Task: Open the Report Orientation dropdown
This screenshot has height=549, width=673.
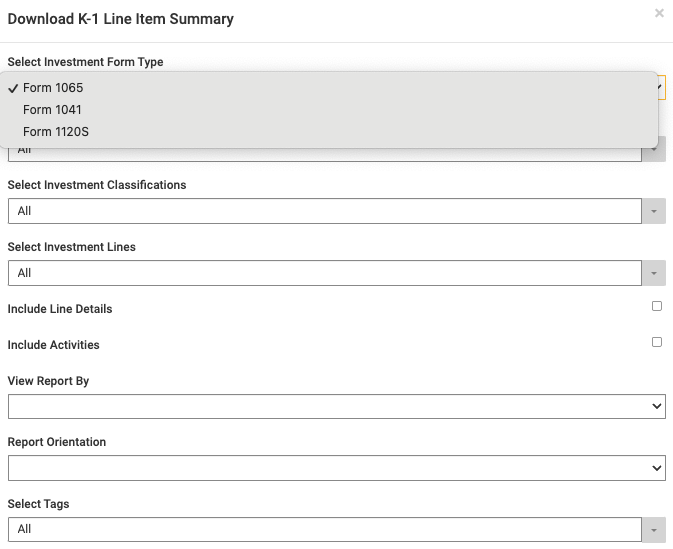Action: click(x=336, y=467)
